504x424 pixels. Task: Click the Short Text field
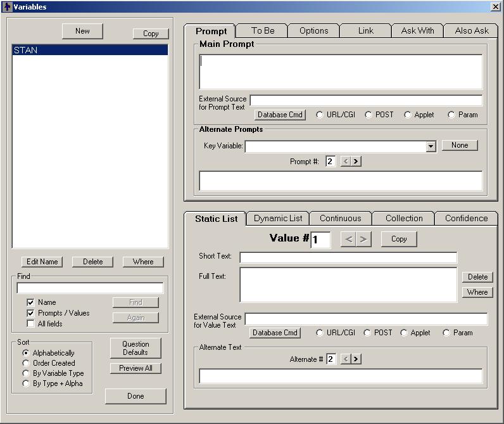pyautogui.click(x=348, y=257)
